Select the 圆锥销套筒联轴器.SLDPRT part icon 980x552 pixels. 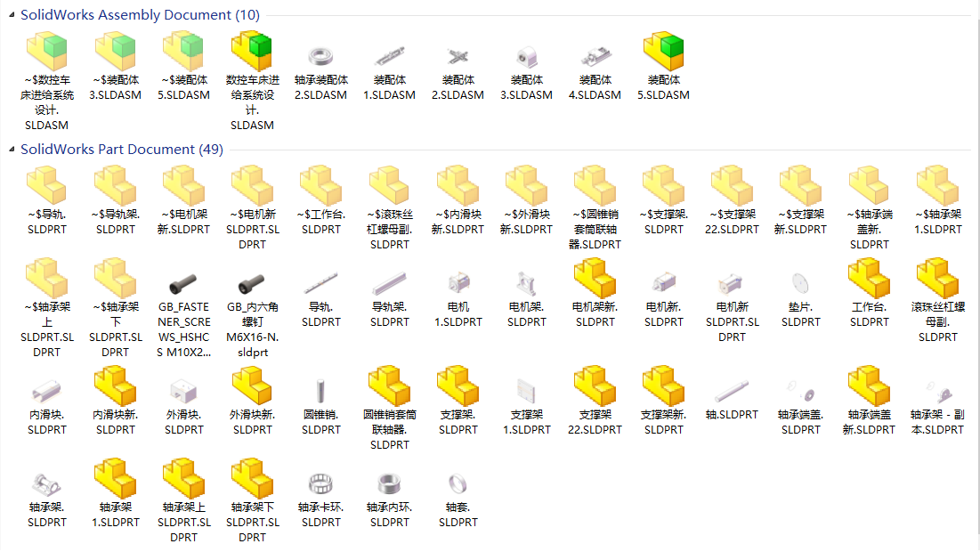coord(389,386)
